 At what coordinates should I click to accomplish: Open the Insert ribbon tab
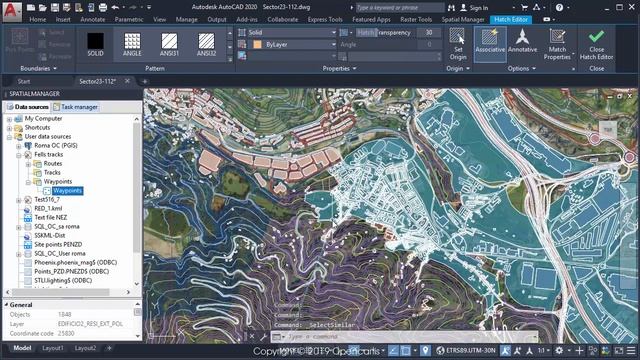tap(63, 19)
